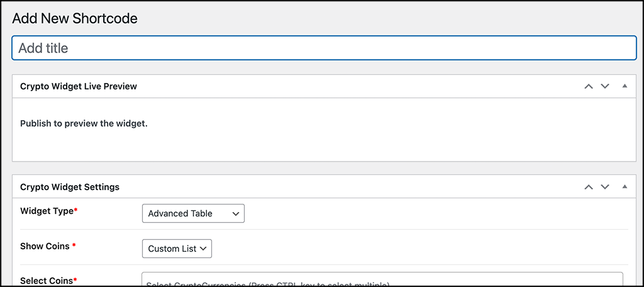
Task: Click the 'Publish to preview the widget.' text
Action: click(x=84, y=124)
